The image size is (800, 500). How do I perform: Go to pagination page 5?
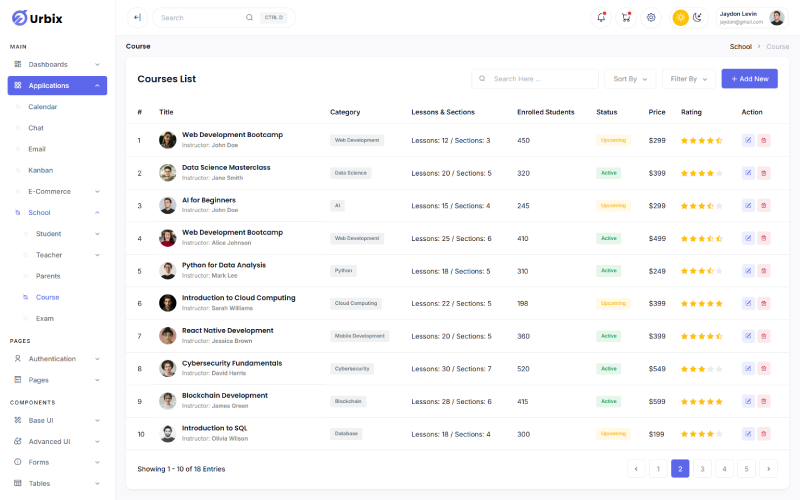tap(746, 469)
